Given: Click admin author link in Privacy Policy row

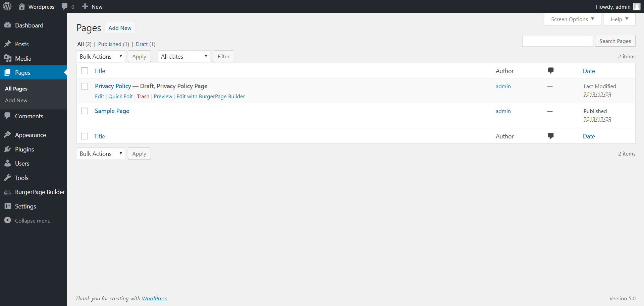Looking at the screenshot, I should [x=503, y=86].
